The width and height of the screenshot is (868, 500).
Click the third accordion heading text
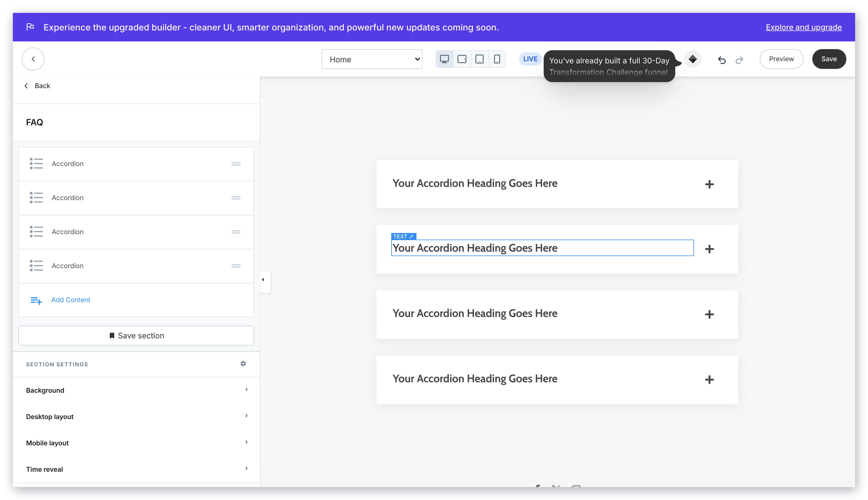click(475, 314)
